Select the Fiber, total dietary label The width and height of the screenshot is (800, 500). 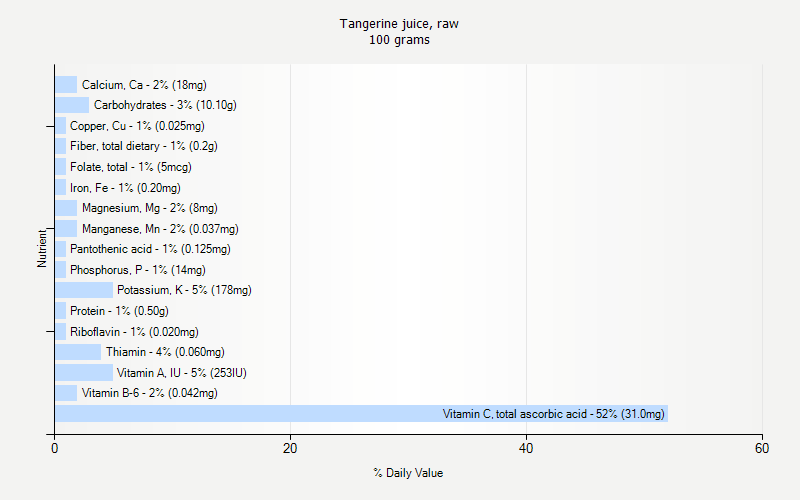click(x=144, y=146)
